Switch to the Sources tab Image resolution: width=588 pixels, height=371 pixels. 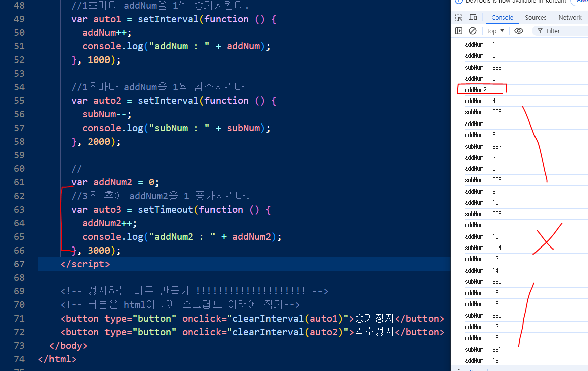tap(536, 17)
